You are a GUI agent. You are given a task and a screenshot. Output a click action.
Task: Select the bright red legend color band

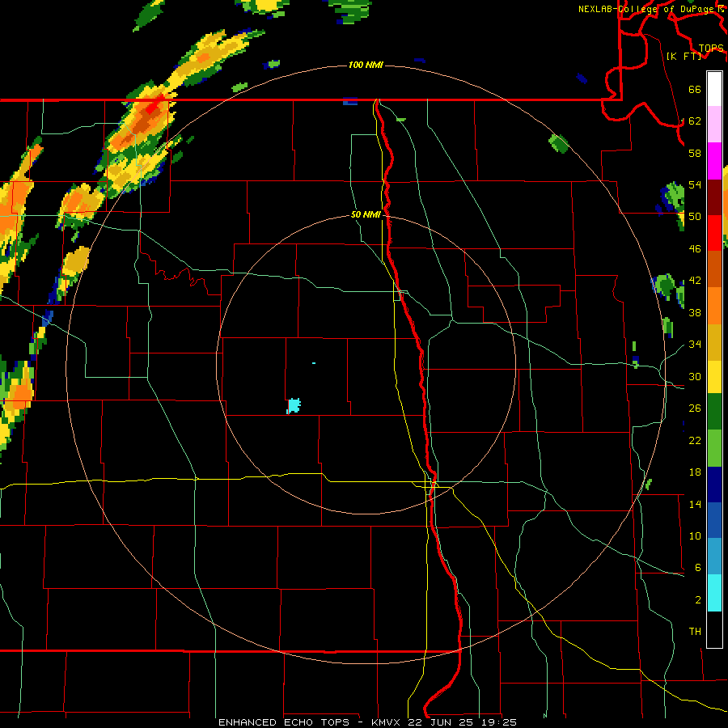tap(714, 233)
